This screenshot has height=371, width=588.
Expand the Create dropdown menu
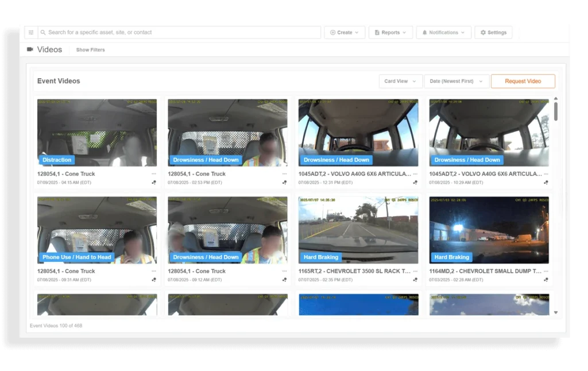[x=345, y=33]
